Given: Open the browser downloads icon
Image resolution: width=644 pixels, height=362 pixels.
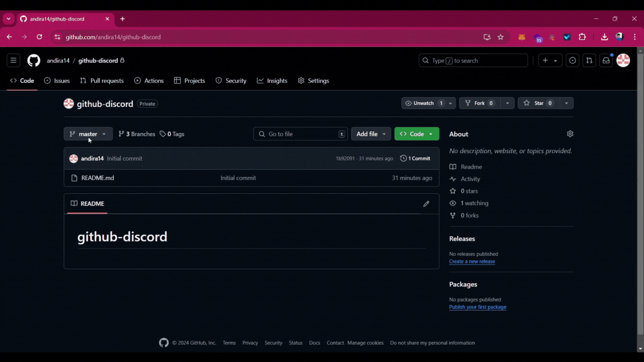Looking at the screenshot, I should 604,37.
